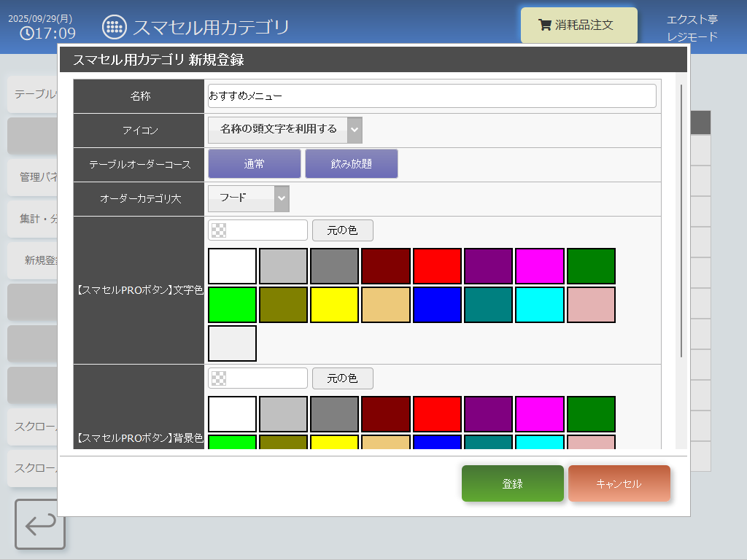Image resolution: width=747 pixels, height=560 pixels.
Task: Click the shopping cart 消耗品注文 button
Action: click(x=578, y=26)
